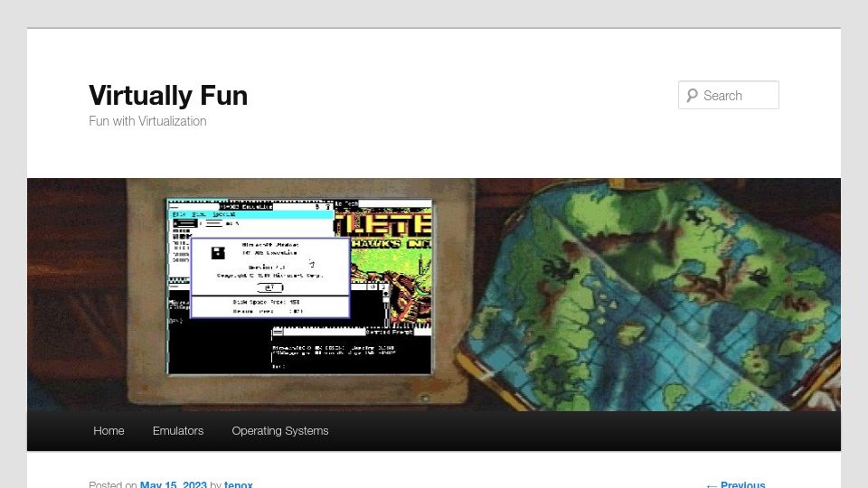The width and height of the screenshot is (868, 488).
Task: Open the May 15, 2023 post date link
Action: tap(174, 484)
